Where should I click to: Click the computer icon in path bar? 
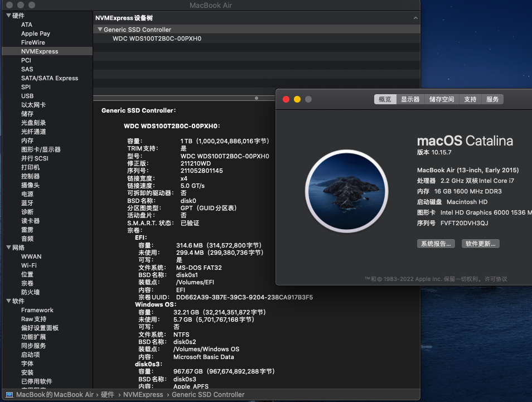tap(9, 395)
